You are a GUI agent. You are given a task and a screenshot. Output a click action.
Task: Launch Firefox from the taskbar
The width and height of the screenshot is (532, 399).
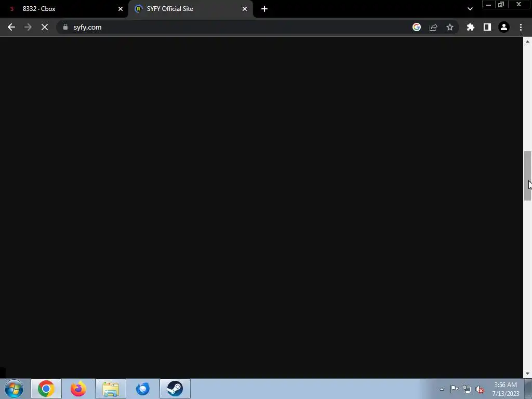(x=78, y=389)
